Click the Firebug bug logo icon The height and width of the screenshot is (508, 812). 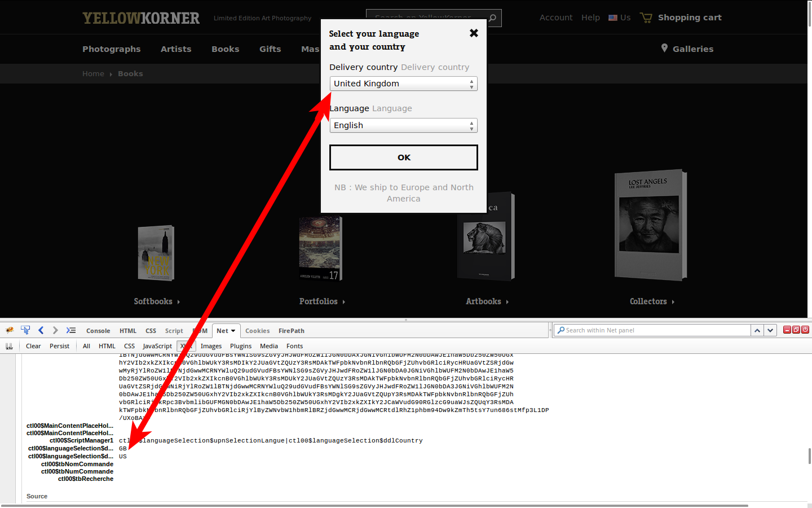(10, 331)
